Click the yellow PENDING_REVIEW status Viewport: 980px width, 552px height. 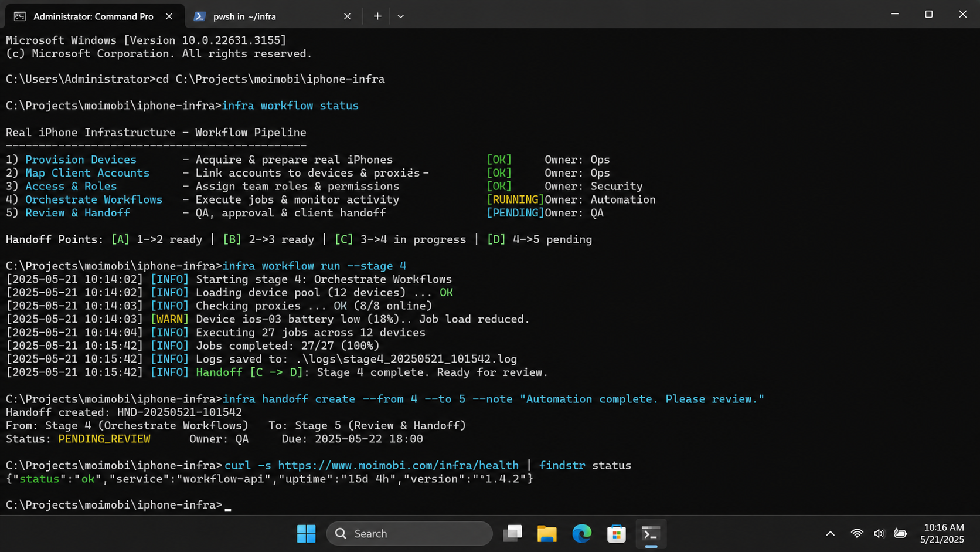104,439
